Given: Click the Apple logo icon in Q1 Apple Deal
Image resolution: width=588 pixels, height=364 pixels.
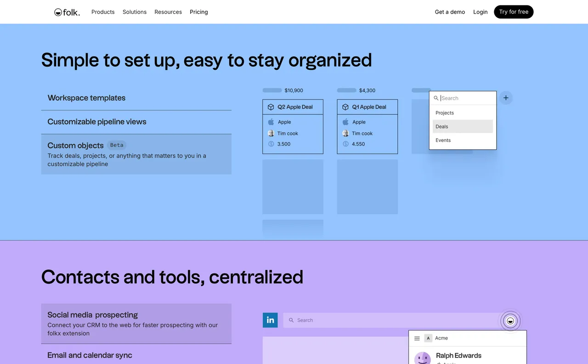Looking at the screenshot, I should (x=345, y=122).
